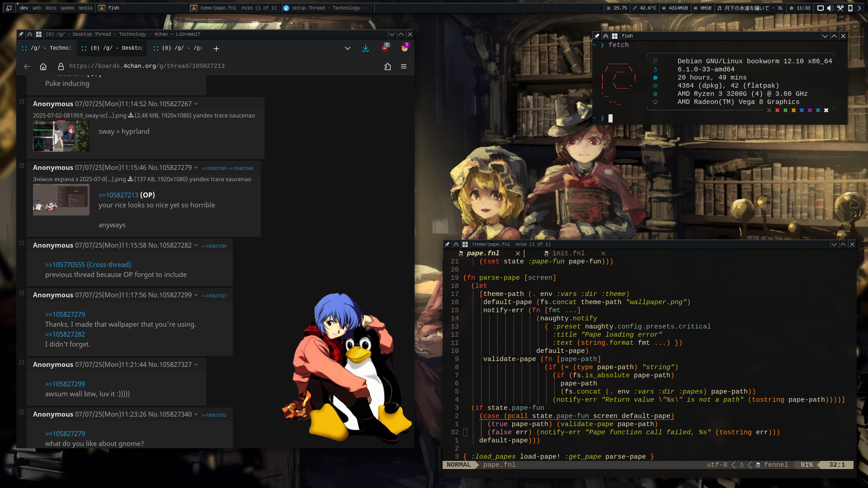Open the list all tabs dropdown
Viewport: 868px width, 488px height.
pos(347,48)
